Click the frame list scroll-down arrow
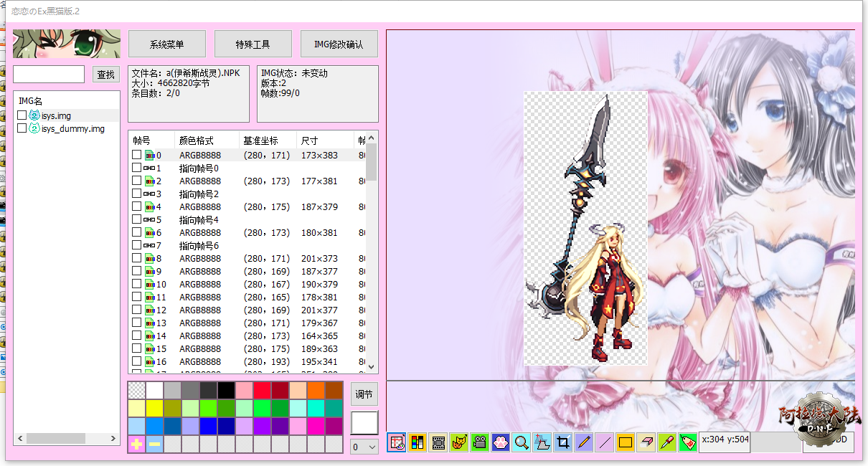The height and width of the screenshot is (466, 868). tap(372, 366)
